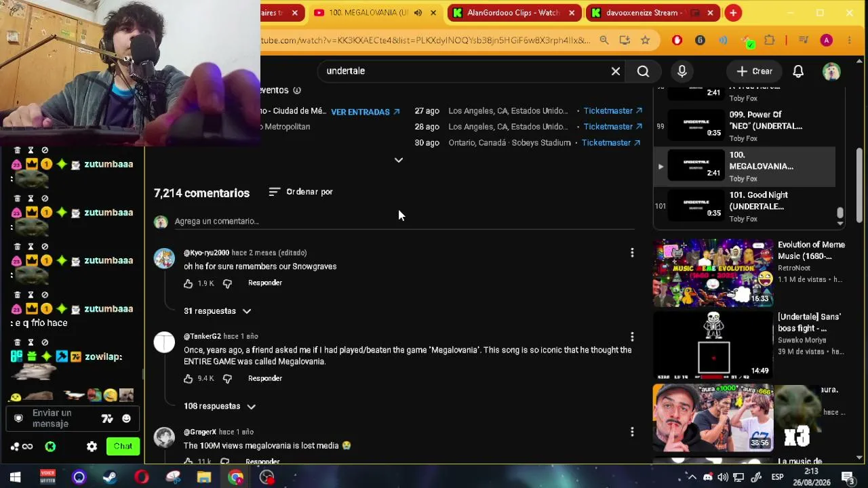Open the red hand ad blocker extension

pos(677,41)
